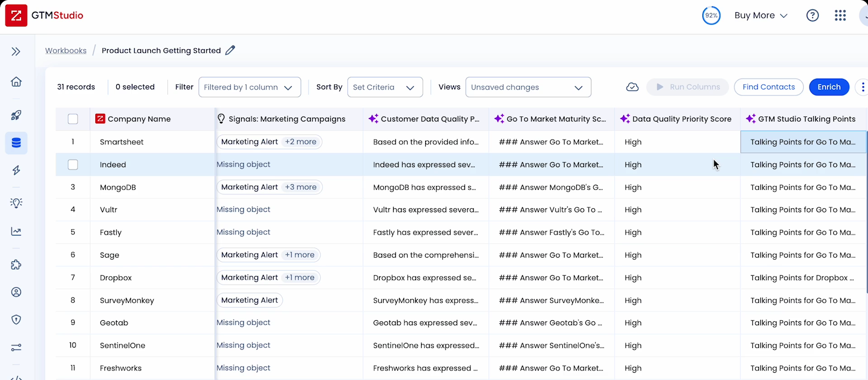Click the 'Product Launch Getting Started' title

(x=161, y=51)
